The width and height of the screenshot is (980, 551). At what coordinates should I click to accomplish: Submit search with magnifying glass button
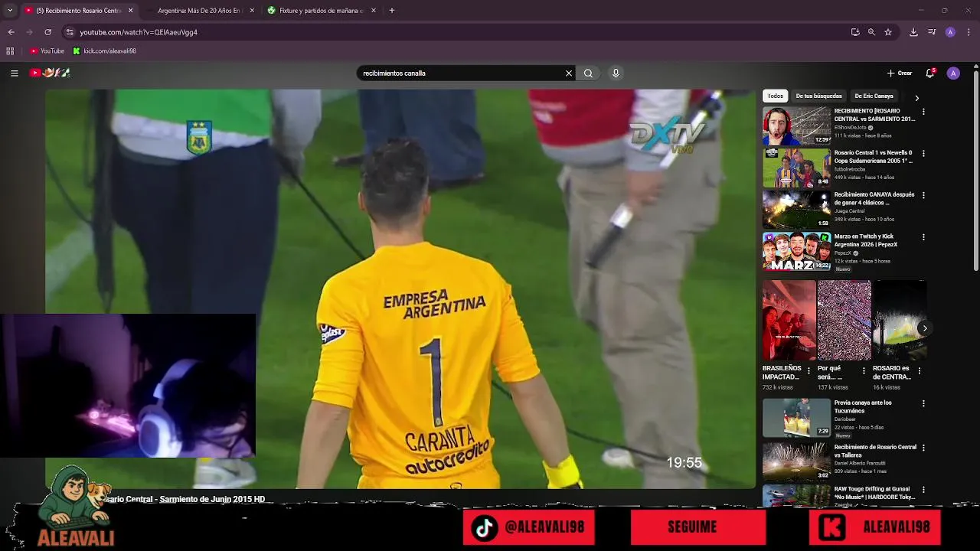pos(588,73)
